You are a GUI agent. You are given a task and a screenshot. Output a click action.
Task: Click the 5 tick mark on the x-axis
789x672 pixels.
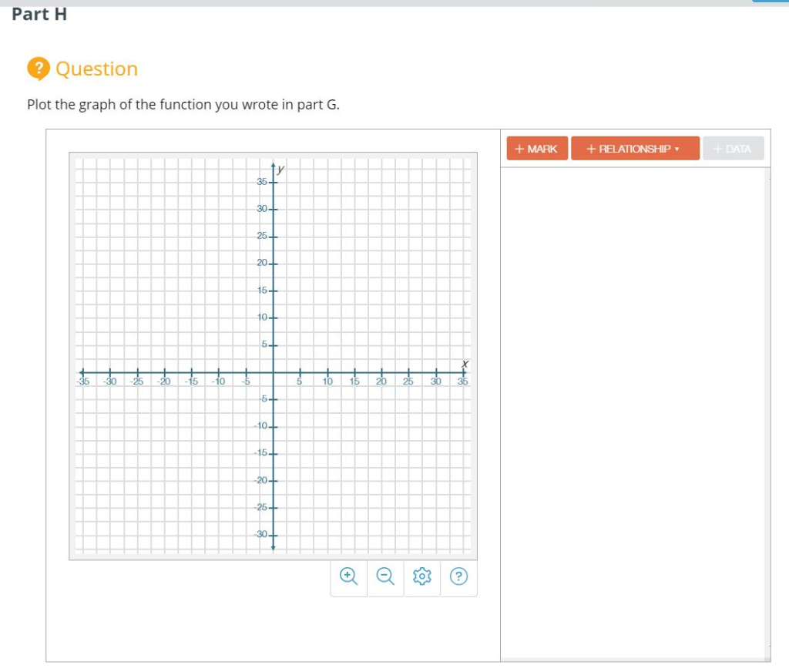pyautogui.click(x=300, y=373)
